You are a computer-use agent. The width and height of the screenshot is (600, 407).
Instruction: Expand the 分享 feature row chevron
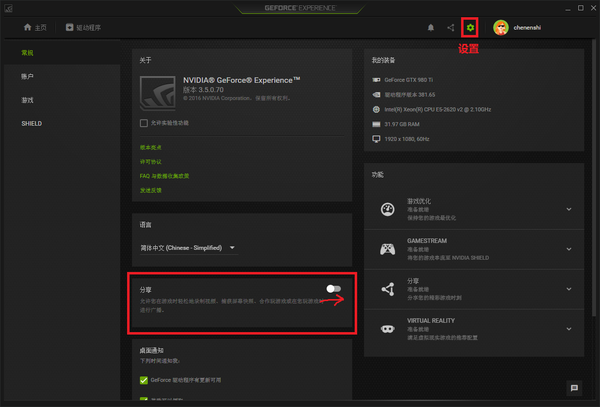tap(569, 289)
